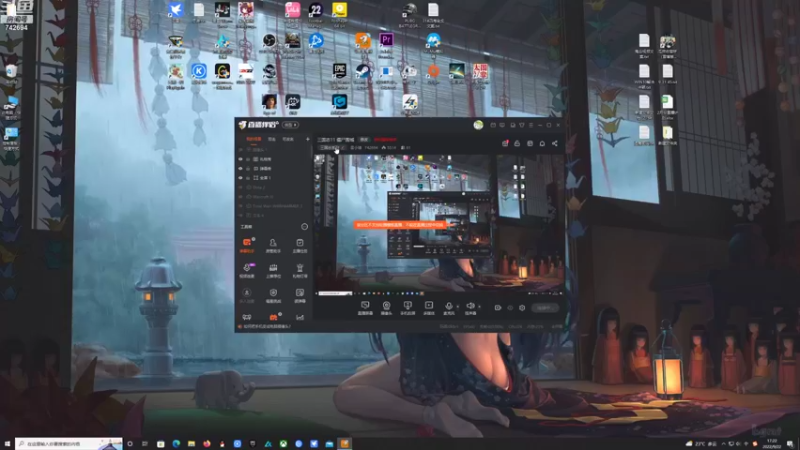Show the hidden Total War WARHAMMER source
The image size is (800, 450).
pyautogui.click(x=241, y=206)
